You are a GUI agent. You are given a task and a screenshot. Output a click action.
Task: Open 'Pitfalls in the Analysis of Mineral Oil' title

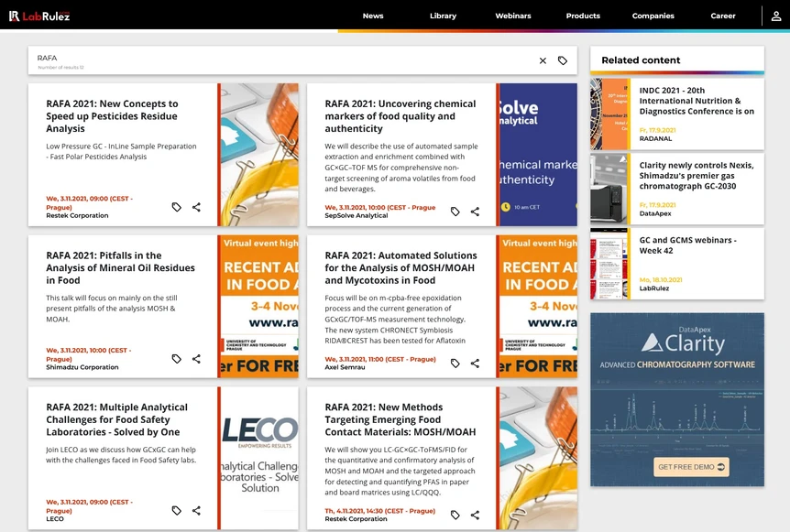[120, 267]
